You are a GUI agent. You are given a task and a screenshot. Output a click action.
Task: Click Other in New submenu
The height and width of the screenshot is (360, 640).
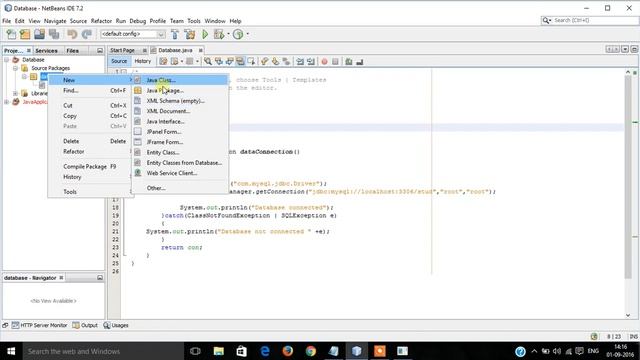[180, 188]
